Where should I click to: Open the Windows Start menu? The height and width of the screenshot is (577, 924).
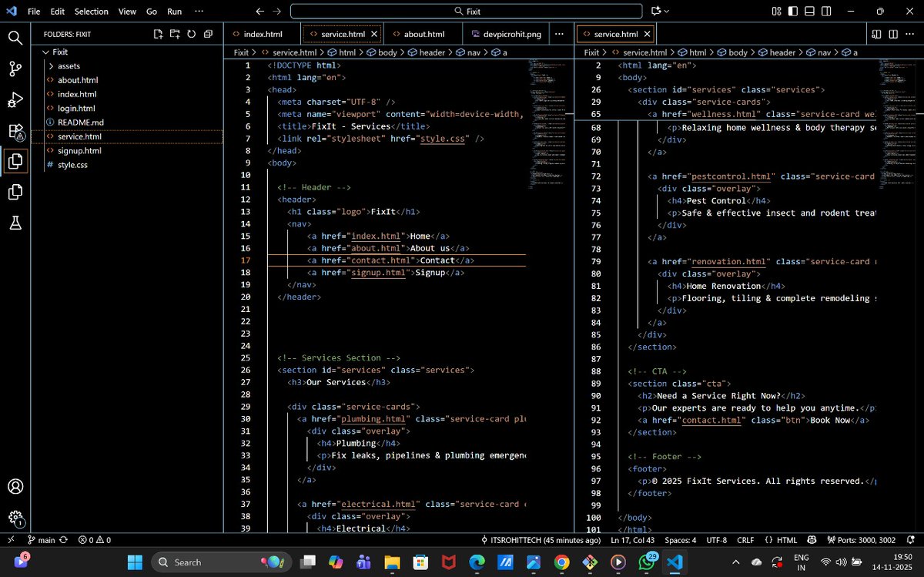tap(135, 562)
